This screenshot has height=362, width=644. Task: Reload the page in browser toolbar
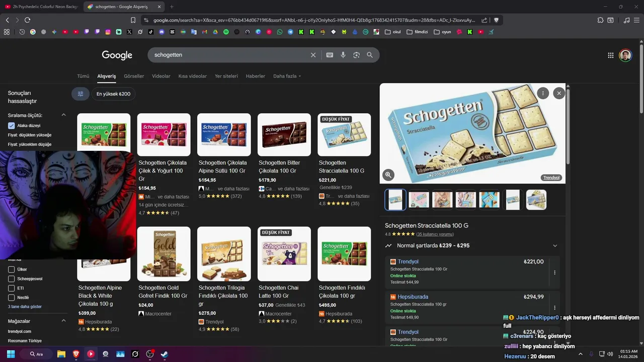point(27,20)
